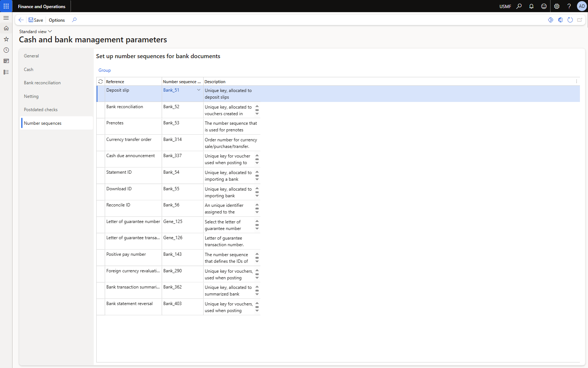Open the settings gear icon
588x368 pixels.
(x=557, y=6)
